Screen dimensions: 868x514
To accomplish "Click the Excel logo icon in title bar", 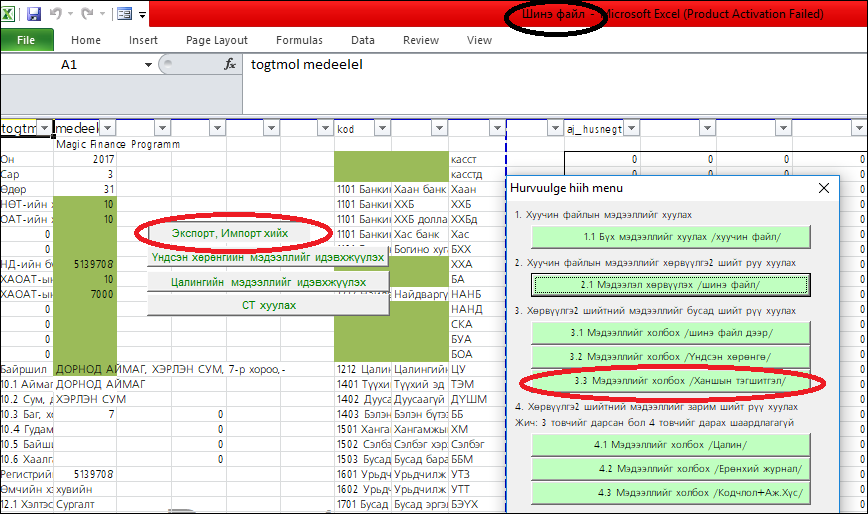I will coord(10,14).
